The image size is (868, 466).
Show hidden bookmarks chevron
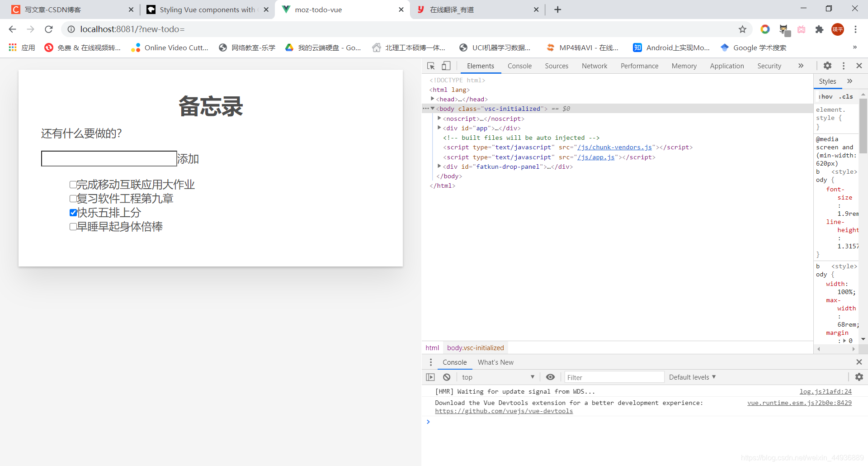[x=854, y=47]
